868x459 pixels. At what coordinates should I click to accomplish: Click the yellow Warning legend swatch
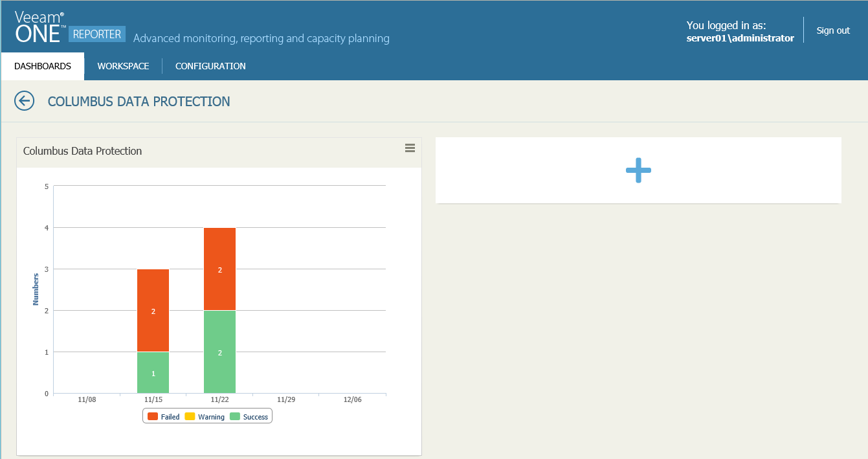(x=190, y=416)
